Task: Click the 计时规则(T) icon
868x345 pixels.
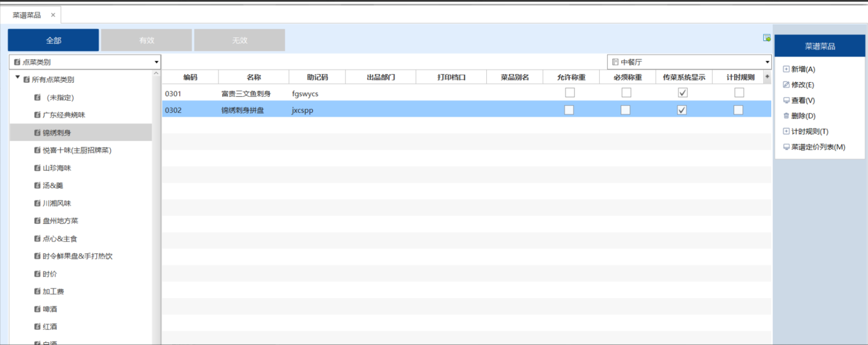Action: (786, 132)
